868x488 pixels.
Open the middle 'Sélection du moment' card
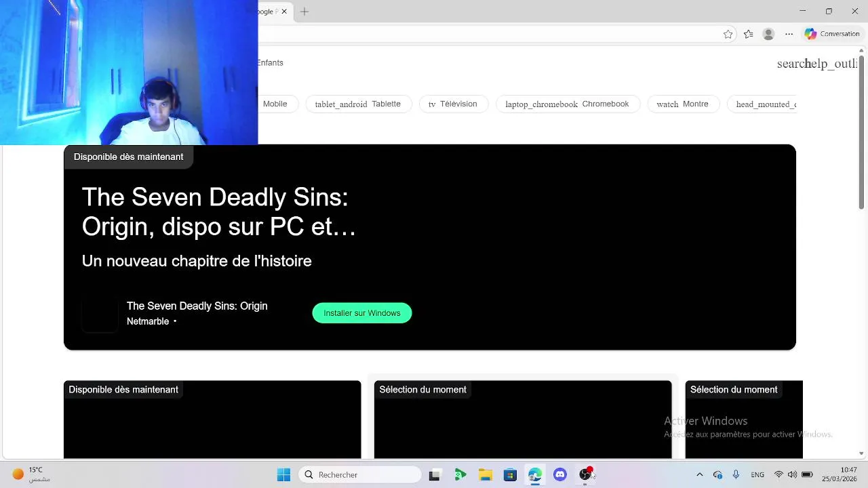coord(523,420)
